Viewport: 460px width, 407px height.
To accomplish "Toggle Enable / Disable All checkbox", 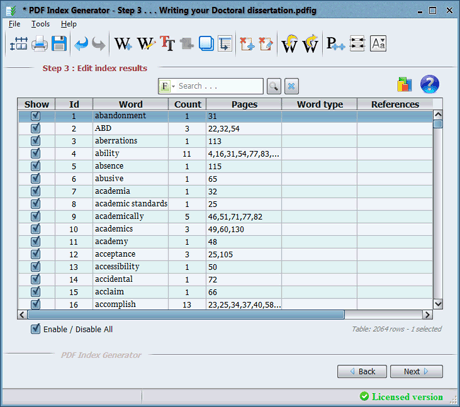I will [x=36, y=329].
